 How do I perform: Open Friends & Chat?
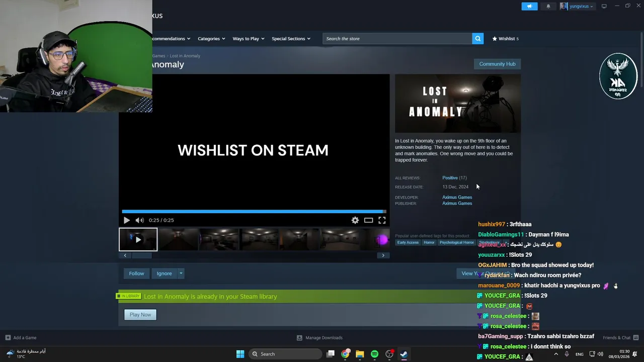(x=620, y=338)
